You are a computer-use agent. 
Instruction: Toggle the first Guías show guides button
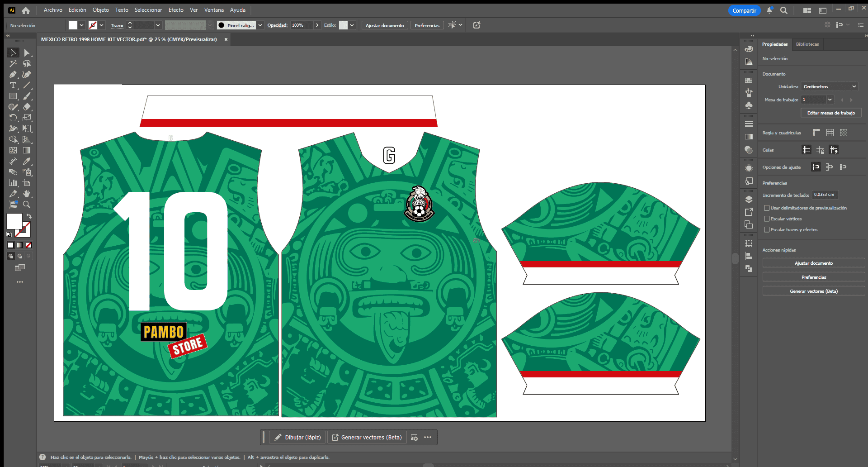tap(807, 150)
